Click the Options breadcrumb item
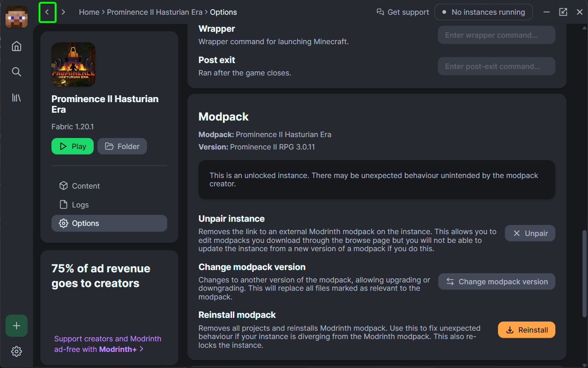Viewport: 588px width, 368px height. (x=223, y=12)
